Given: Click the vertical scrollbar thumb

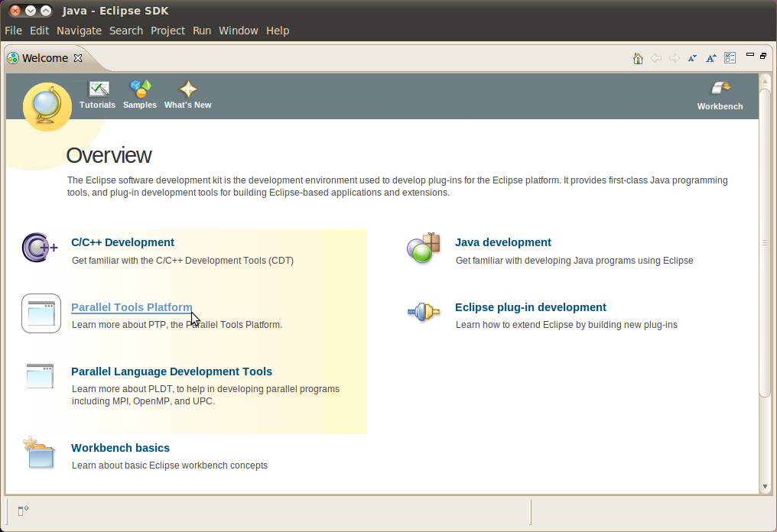Looking at the screenshot, I should coord(765,243).
